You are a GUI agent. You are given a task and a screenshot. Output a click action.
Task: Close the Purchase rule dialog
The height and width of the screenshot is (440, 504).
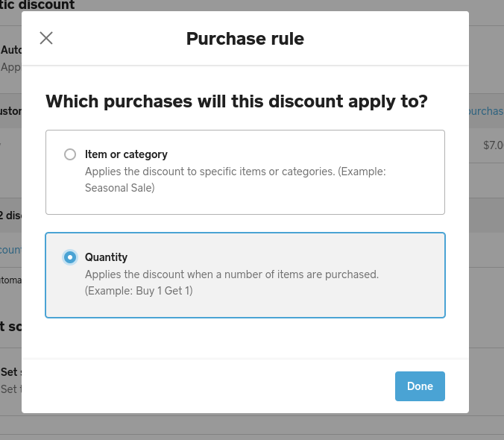(46, 38)
